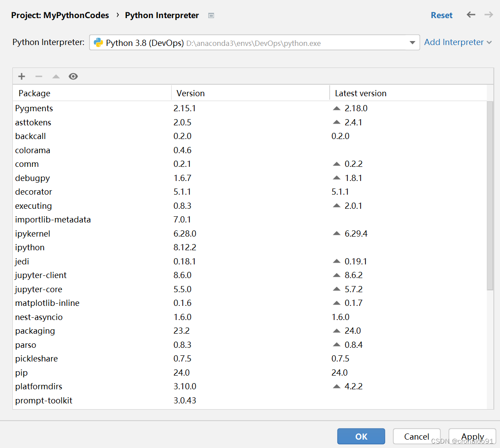Viewport: 500px width, 448px height.
Task: Select the Pygments package row
Action: coord(250,109)
